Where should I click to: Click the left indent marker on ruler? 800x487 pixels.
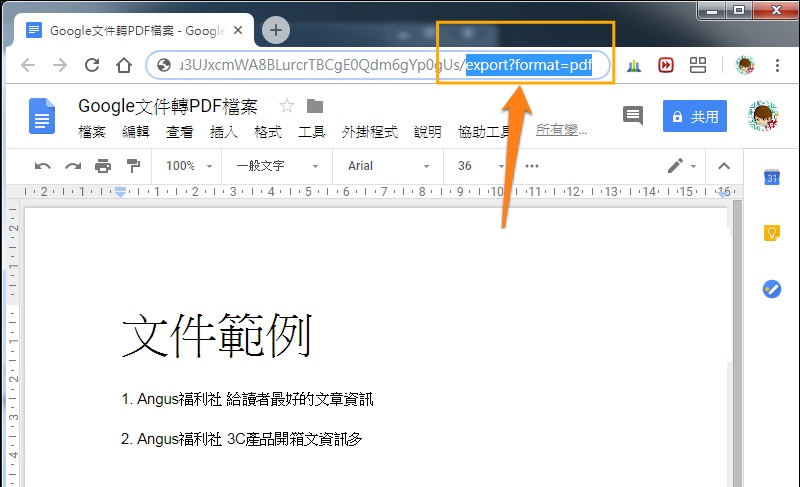[x=120, y=192]
